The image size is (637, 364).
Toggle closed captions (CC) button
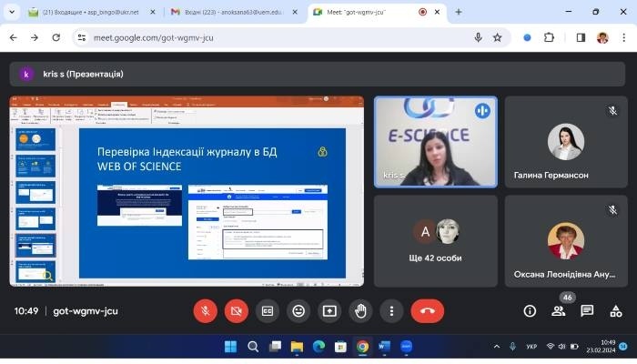tap(267, 310)
